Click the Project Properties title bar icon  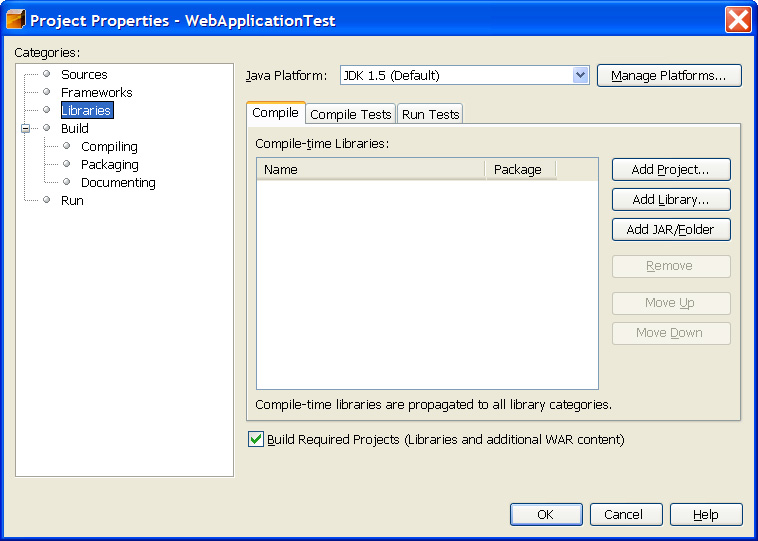pyautogui.click(x=16, y=20)
